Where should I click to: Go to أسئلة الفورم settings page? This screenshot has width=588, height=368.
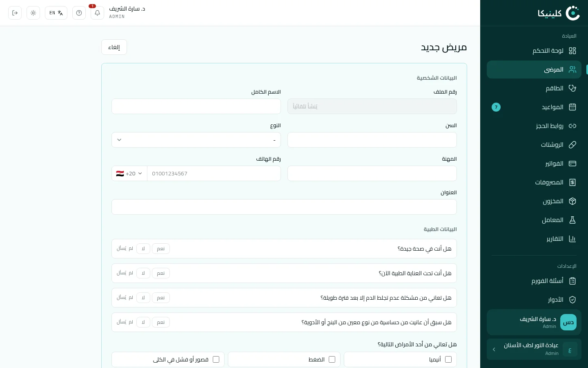[x=534, y=281]
